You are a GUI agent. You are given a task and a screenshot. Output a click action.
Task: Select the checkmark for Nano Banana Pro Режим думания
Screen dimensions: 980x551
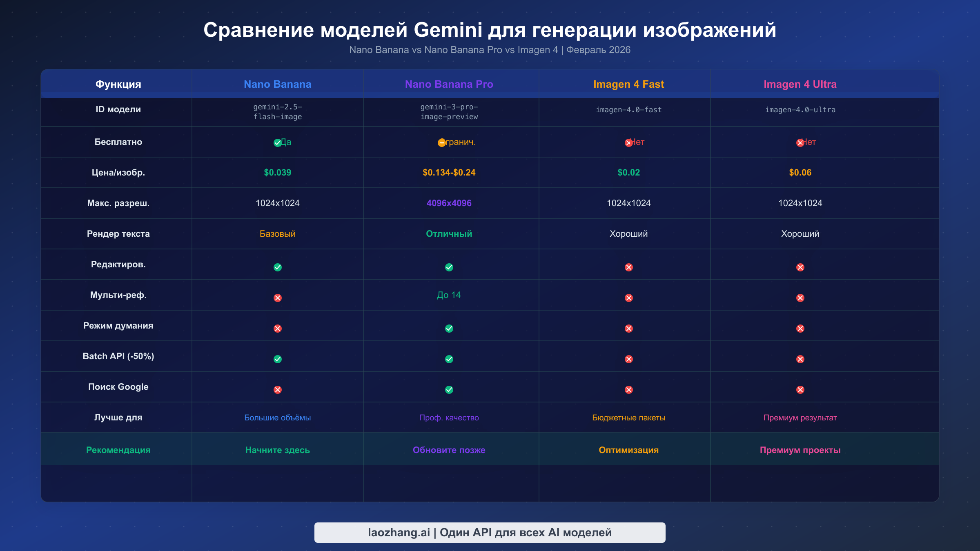tap(449, 328)
